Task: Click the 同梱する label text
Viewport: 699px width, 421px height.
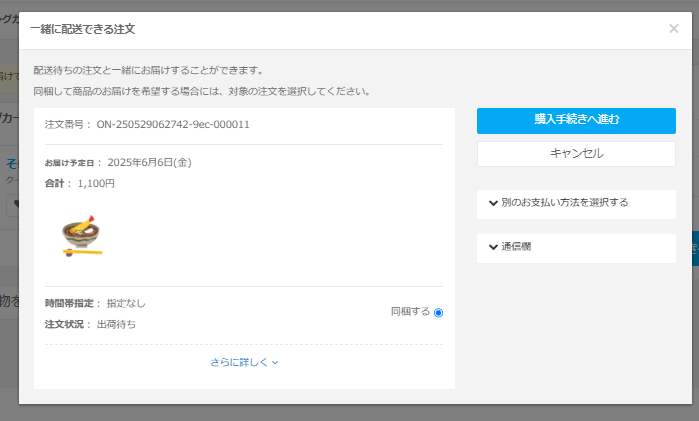Action: click(x=410, y=312)
